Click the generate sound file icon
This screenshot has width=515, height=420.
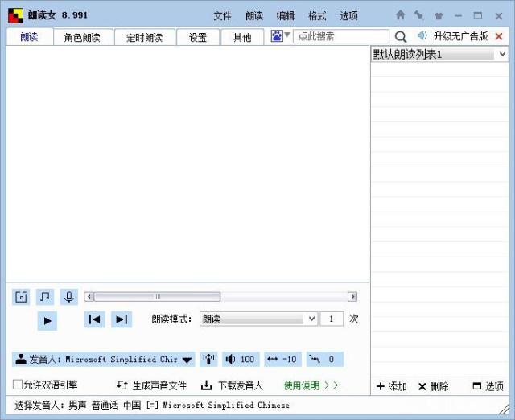122,385
